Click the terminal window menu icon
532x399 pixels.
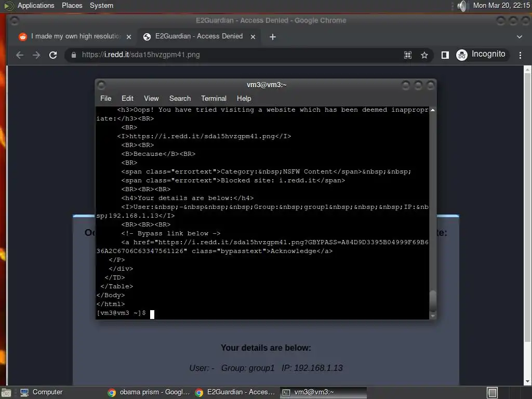(x=101, y=85)
